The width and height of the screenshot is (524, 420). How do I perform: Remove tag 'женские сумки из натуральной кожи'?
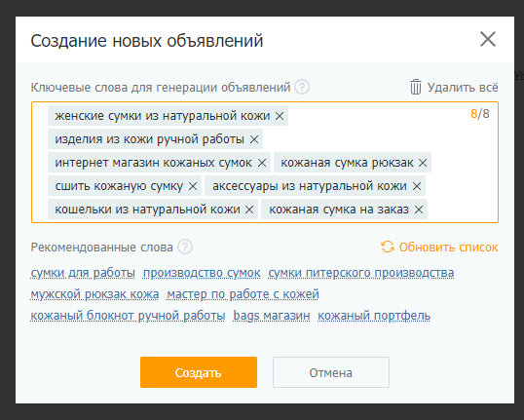pos(280,116)
